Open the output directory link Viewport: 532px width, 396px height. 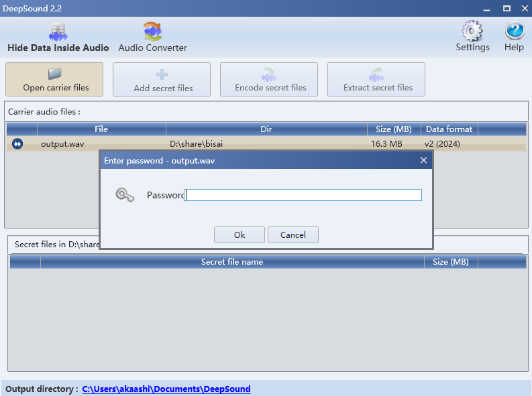(x=166, y=389)
